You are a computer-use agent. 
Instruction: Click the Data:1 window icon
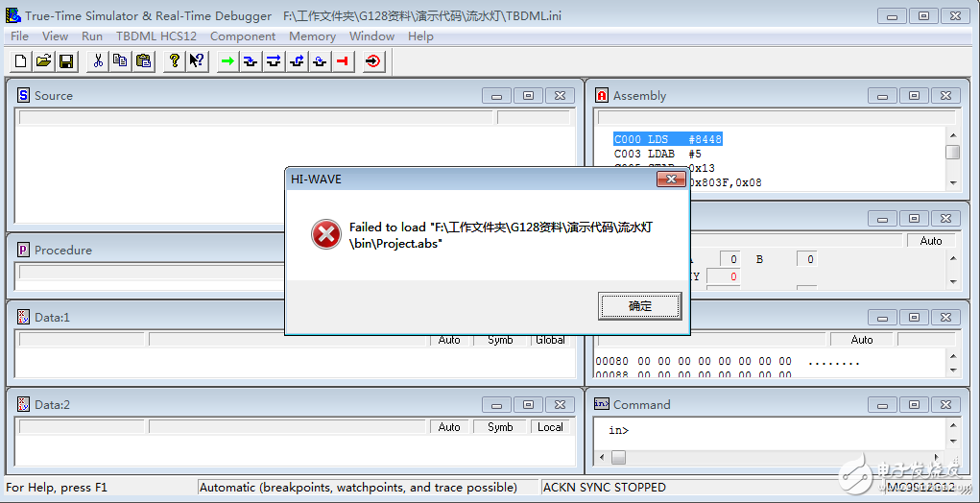[23, 318]
